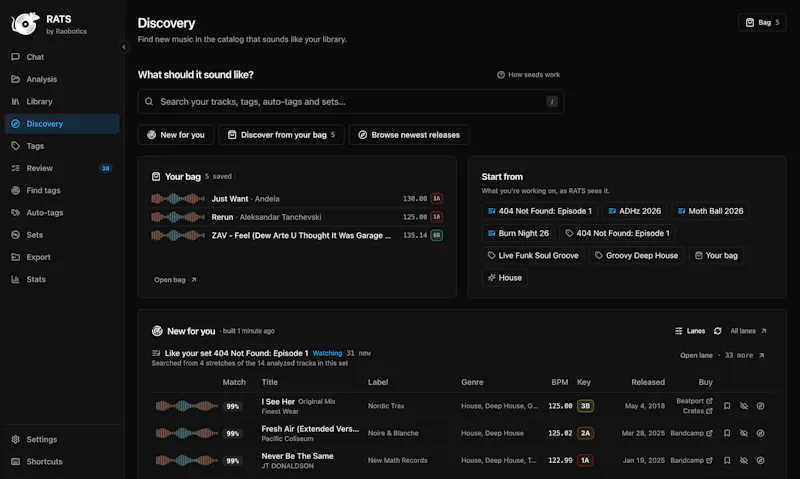The image size is (800, 479).
Task: Start from the Moth Ball 2026 set
Action: coord(710,211)
